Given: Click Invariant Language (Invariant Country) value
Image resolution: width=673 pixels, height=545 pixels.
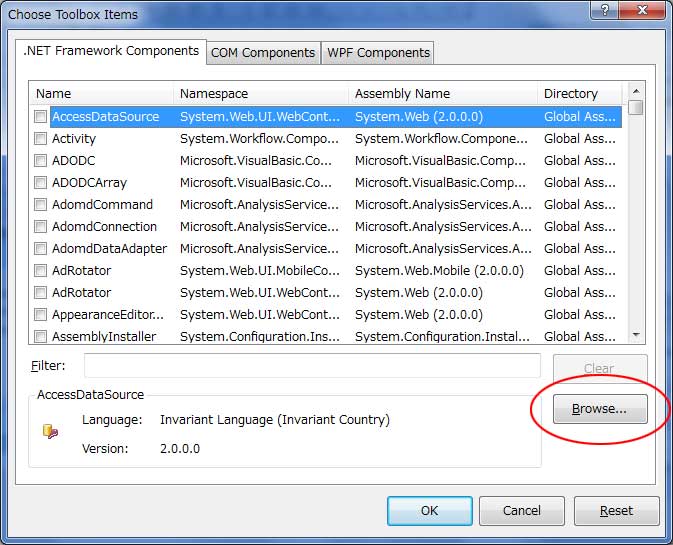Looking at the screenshot, I should pyautogui.click(x=275, y=419).
